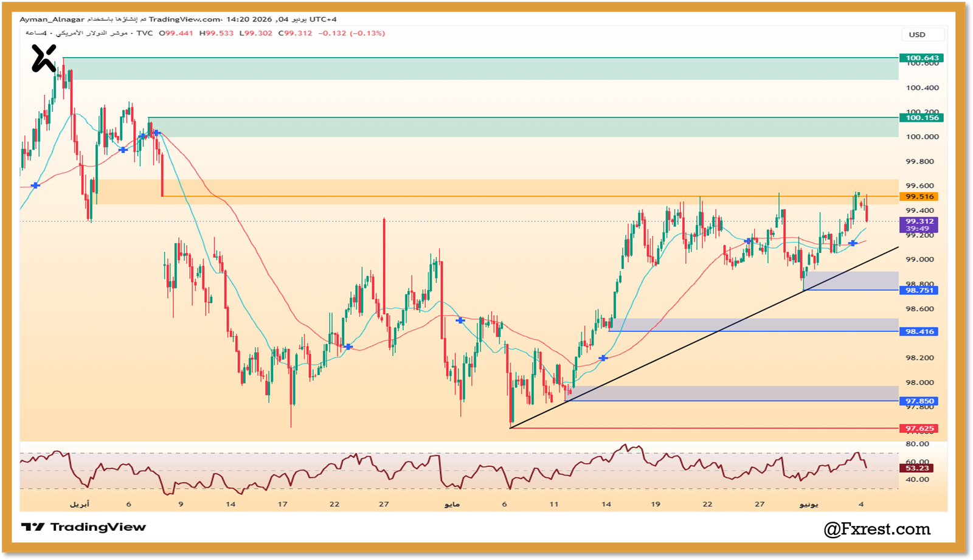973x560 pixels.
Task: Click the high value H99.533
Action: coord(216,33)
